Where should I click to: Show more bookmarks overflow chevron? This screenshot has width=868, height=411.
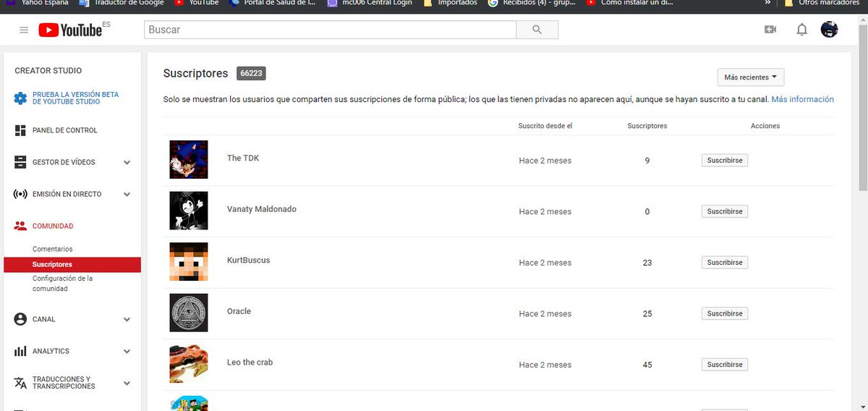click(767, 3)
